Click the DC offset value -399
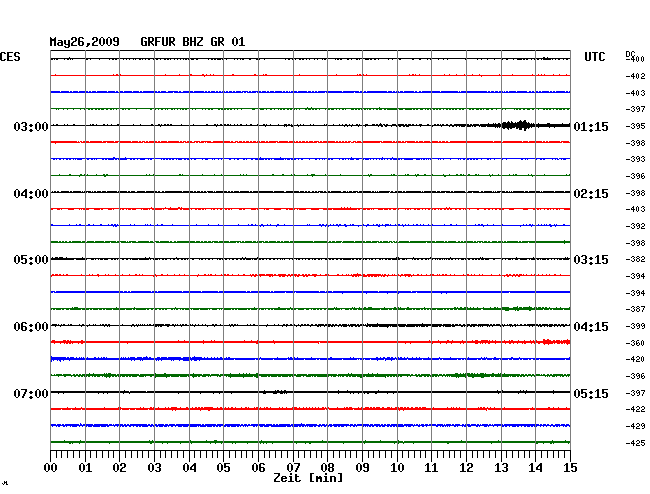The width and height of the screenshot is (650, 494). [635, 326]
